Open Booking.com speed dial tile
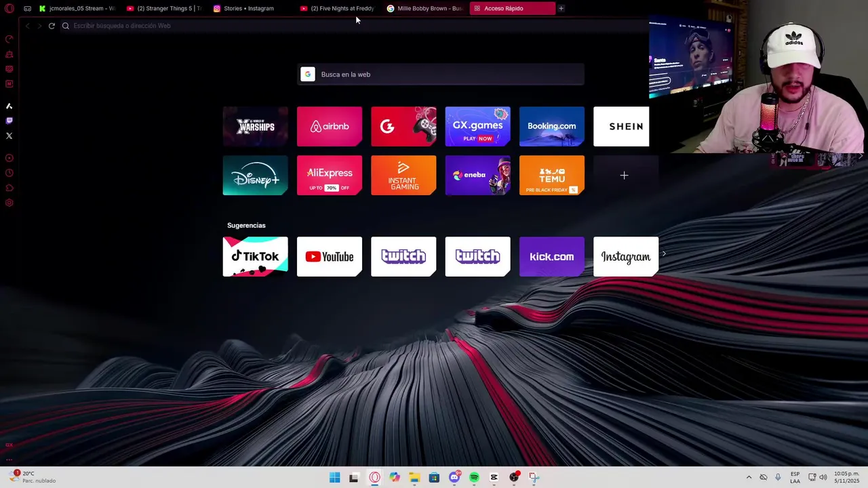This screenshot has height=488, width=868. pyautogui.click(x=552, y=126)
